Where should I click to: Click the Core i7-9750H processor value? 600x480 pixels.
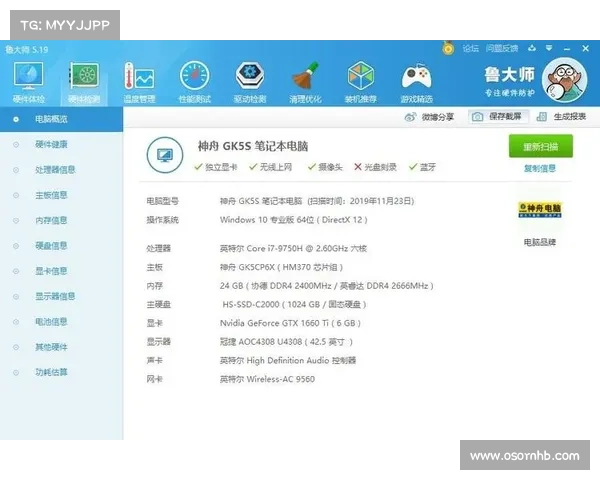(293, 248)
